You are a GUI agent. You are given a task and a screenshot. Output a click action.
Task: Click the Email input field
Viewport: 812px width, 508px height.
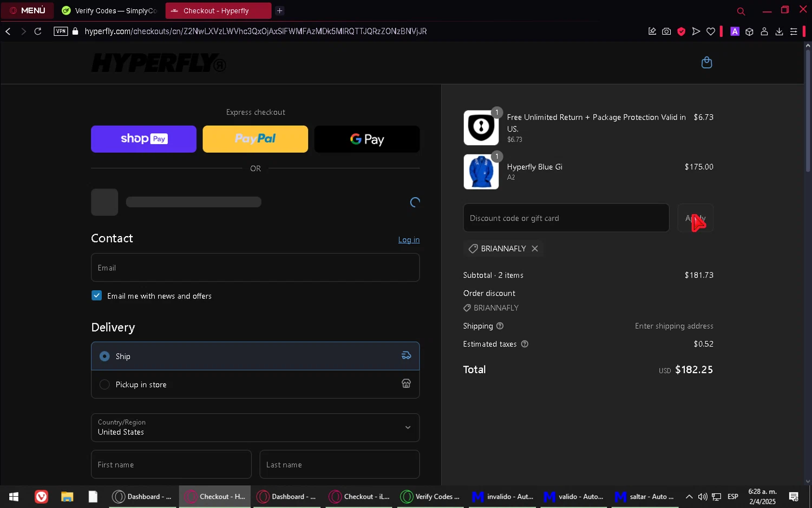(x=255, y=268)
